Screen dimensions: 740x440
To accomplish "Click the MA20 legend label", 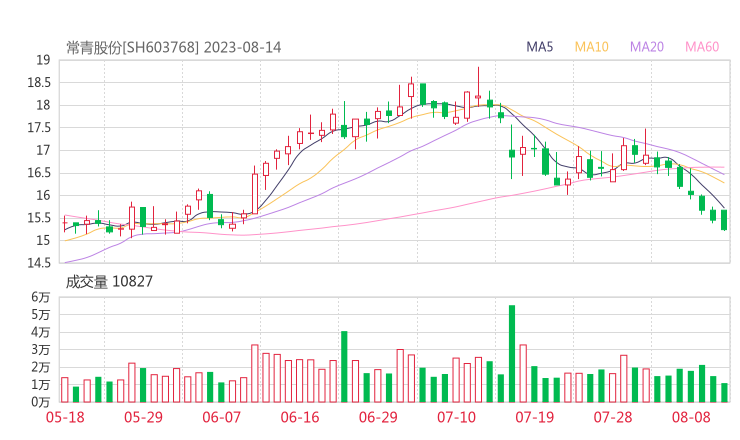I will coord(647,47).
